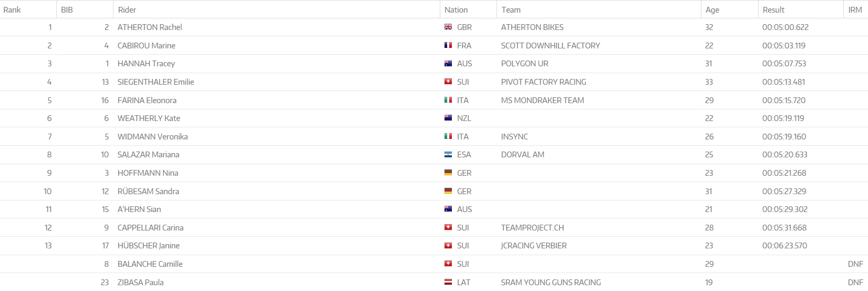Viewport: 868px width, 291px height.
Task: Click team SCOTT DOWNHILL FACTORY
Action: [x=550, y=46]
